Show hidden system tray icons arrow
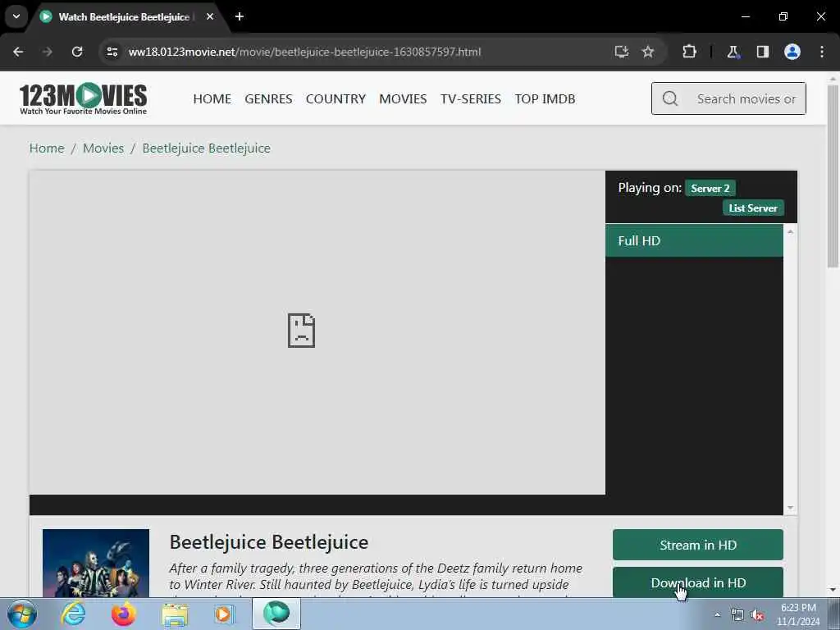840x630 pixels. (x=717, y=615)
